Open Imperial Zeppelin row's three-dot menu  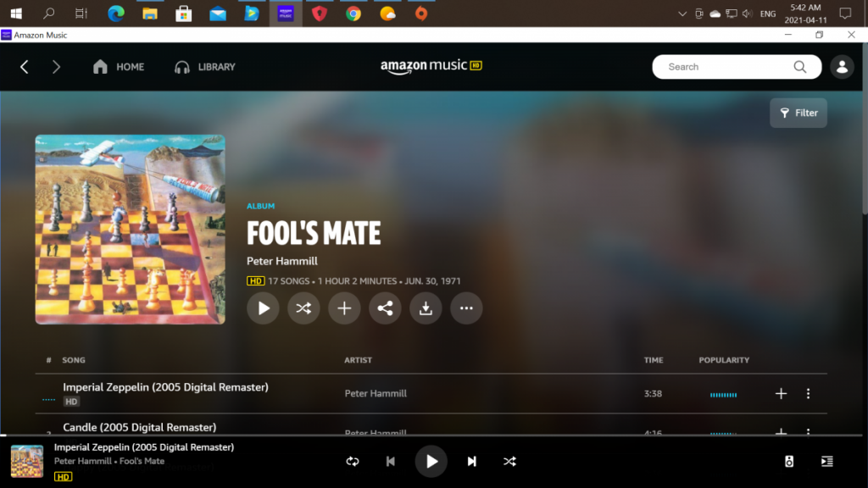[x=808, y=393]
